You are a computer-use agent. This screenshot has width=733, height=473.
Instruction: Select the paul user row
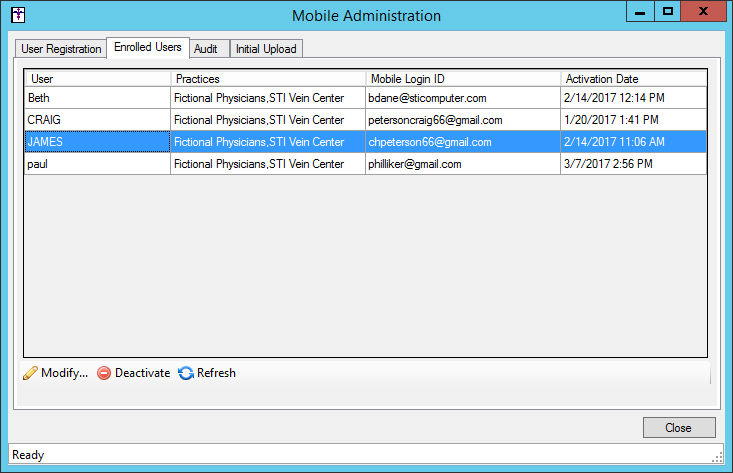[x=98, y=164]
